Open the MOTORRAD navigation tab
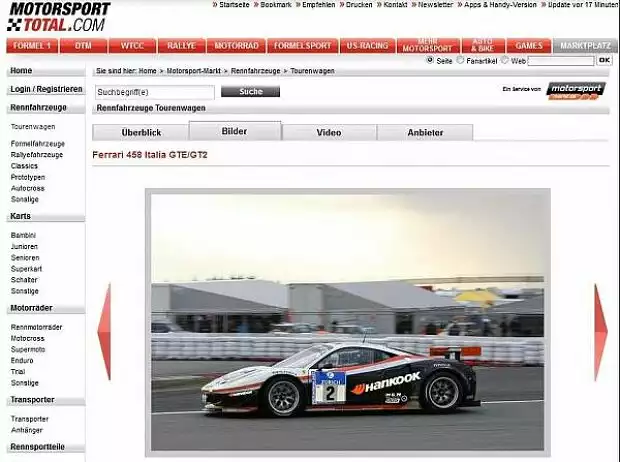 click(x=236, y=46)
